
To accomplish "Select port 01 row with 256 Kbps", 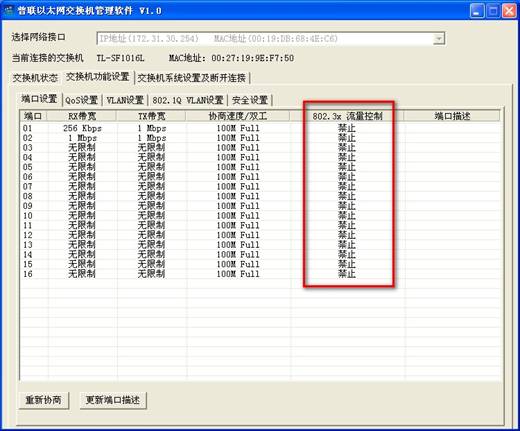I will 260,128.
